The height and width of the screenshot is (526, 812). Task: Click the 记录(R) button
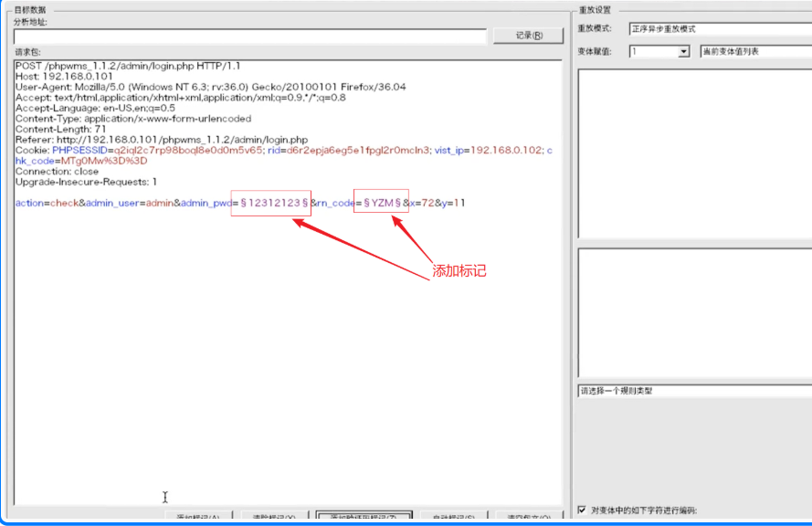tap(528, 36)
